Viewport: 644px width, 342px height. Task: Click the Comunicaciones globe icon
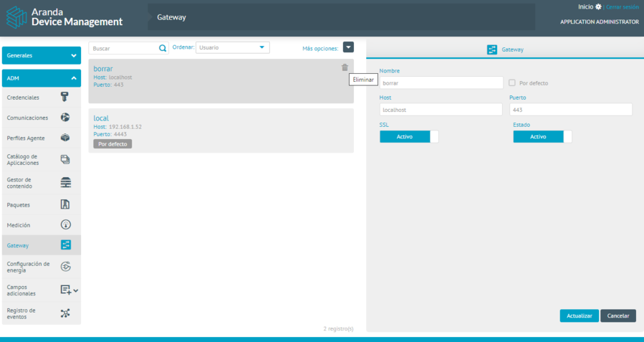pos(65,118)
